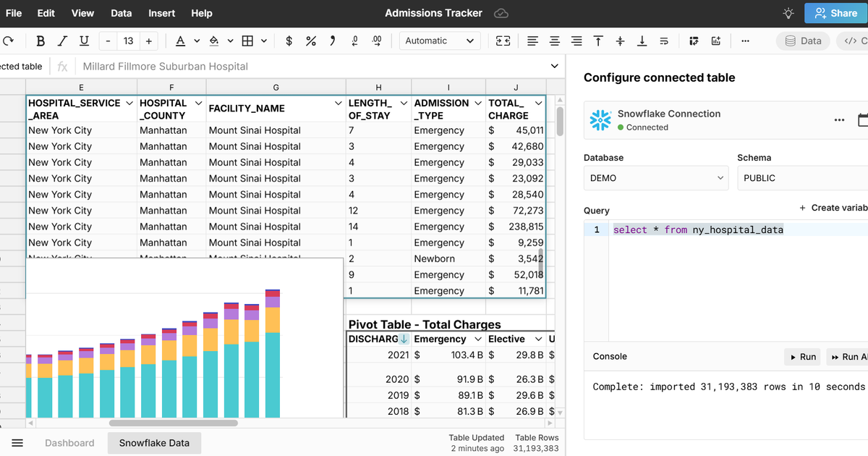Open LENGTH_OF_STAY column filter dropdown
This screenshot has height=456, width=868.
pos(404,104)
